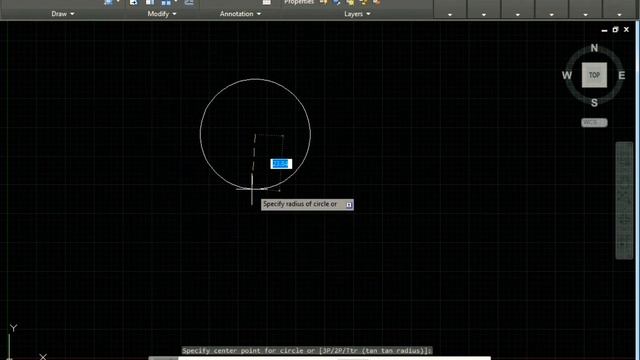Rotate view to West on ViewCube compass
This screenshot has width=640, height=360.
click(x=567, y=76)
